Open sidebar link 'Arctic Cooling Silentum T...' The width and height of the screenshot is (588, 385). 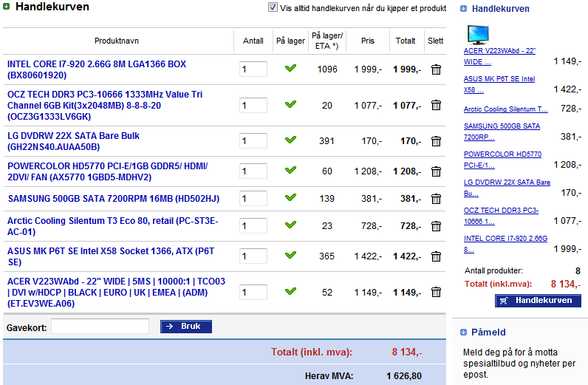506,109
